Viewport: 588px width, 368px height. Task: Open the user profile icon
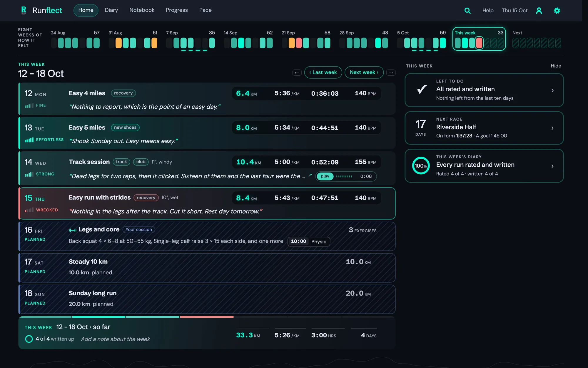(x=539, y=11)
